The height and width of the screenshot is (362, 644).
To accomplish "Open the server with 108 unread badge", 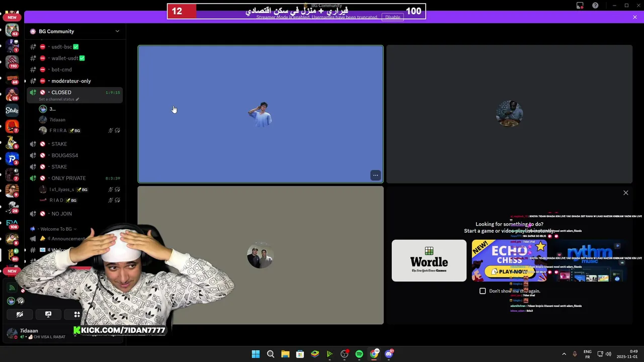I will pyautogui.click(x=12, y=223).
